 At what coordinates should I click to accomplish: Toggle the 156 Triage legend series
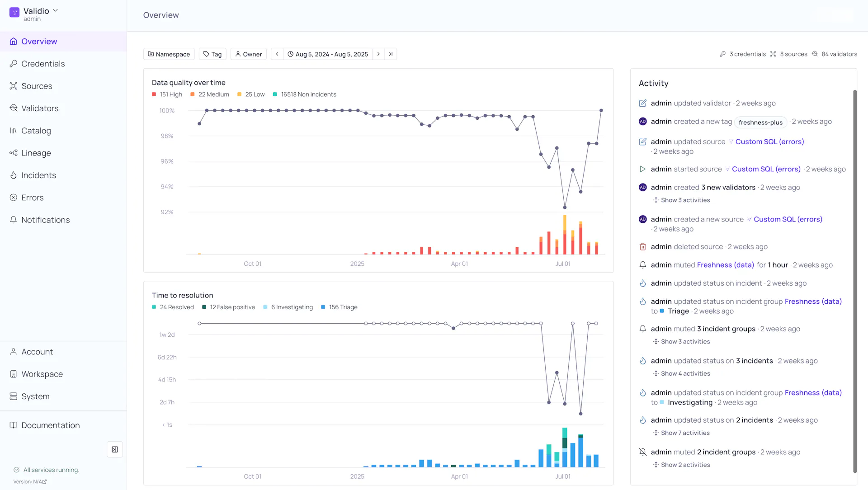[x=339, y=307]
